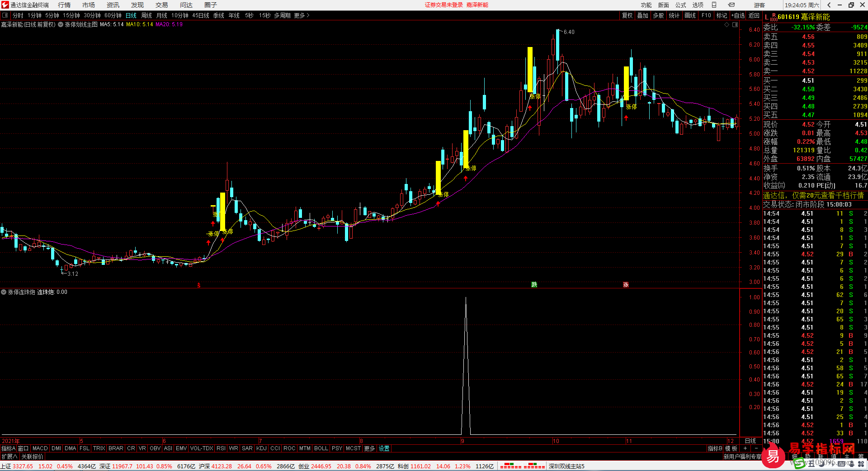Open the 日线 period selector near date axis
This screenshot has width=868, height=471.
click(750, 441)
